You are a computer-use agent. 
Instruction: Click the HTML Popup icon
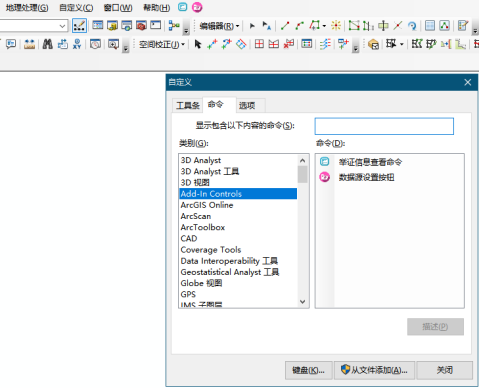tap(11, 44)
